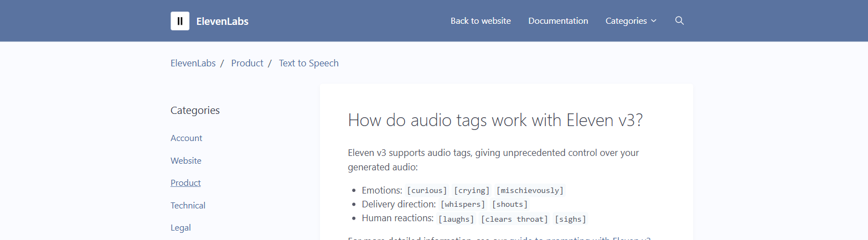
Task: Select Legal category in sidebar
Action: (180, 227)
